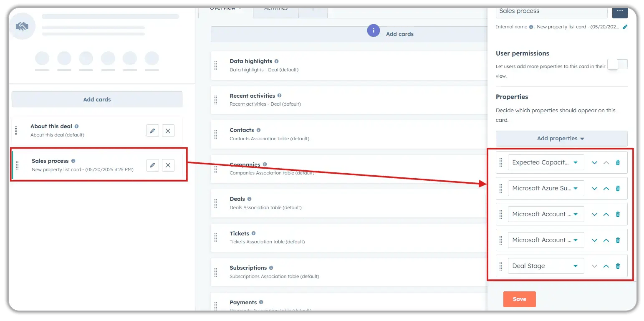
Task: Open the Add properties dropdown
Action: (x=561, y=138)
